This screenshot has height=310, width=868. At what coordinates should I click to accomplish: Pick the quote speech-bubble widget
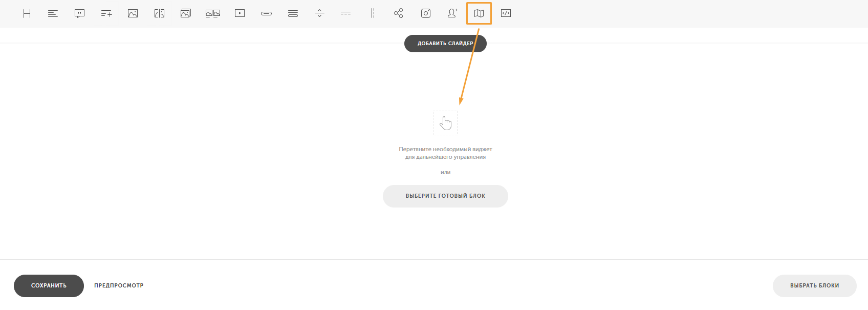(x=79, y=13)
